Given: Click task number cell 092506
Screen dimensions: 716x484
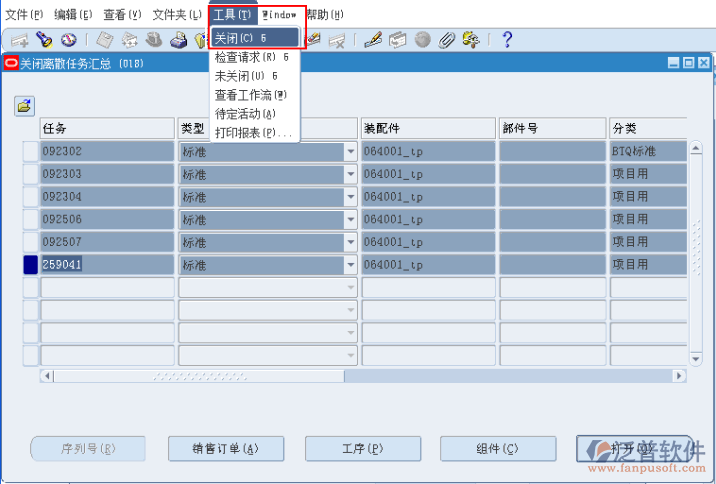Looking at the screenshot, I should pos(107,219).
